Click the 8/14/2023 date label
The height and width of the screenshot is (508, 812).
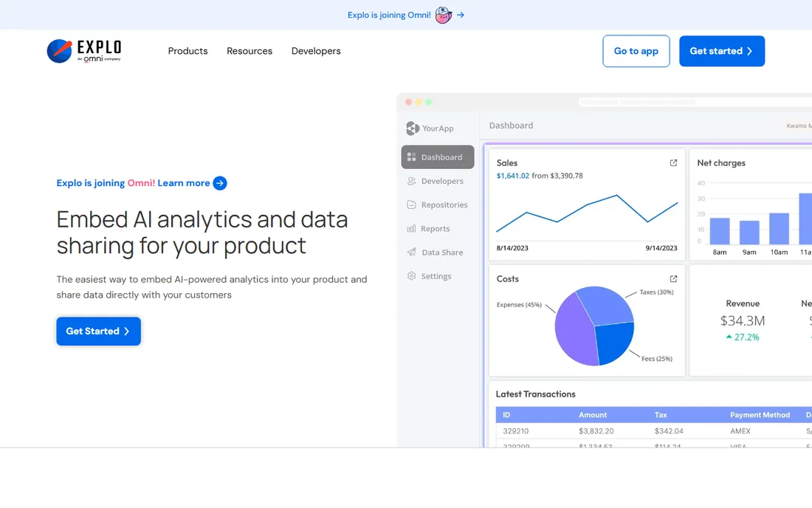point(512,248)
